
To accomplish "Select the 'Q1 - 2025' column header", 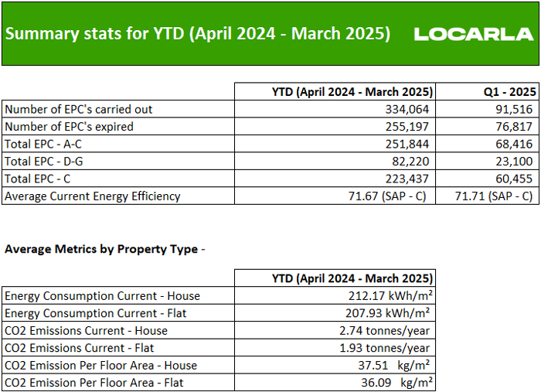I will click(510, 92).
